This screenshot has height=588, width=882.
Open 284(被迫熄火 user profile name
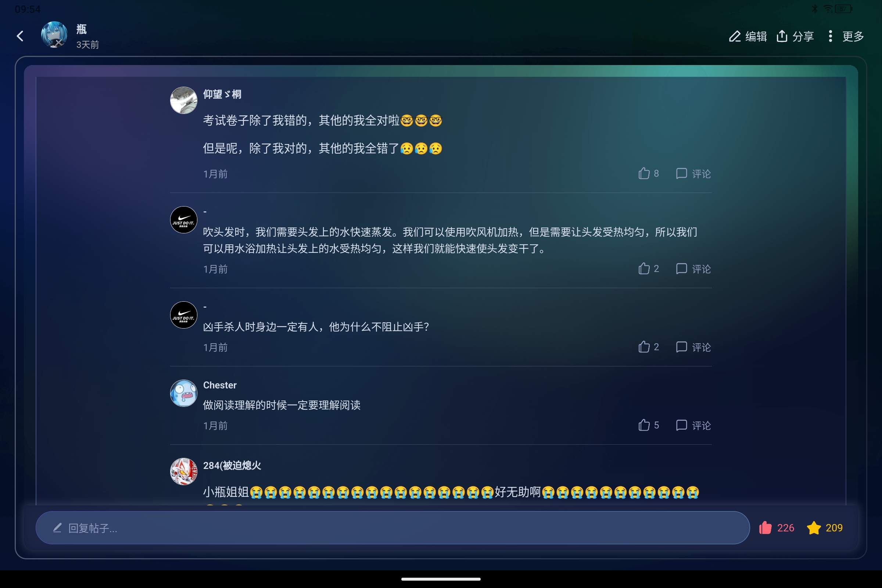pyautogui.click(x=232, y=465)
